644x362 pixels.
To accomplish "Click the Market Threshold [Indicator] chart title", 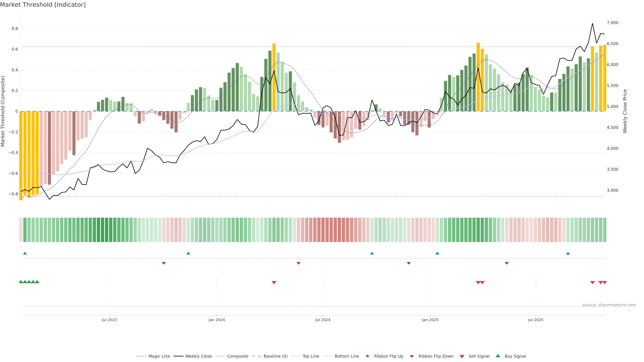I will pos(43,5).
